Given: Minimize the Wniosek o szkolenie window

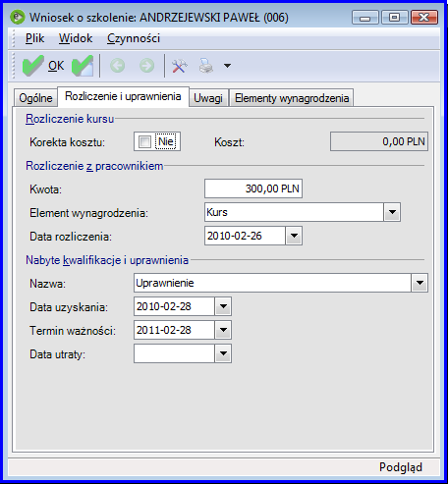Looking at the screenshot, I should 364,17.
